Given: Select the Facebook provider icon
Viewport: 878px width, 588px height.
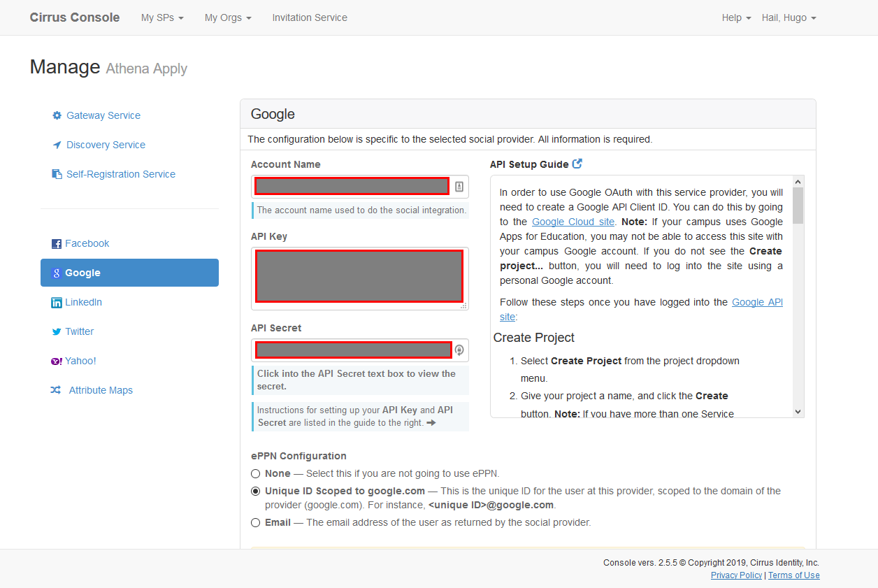Looking at the screenshot, I should tap(56, 243).
